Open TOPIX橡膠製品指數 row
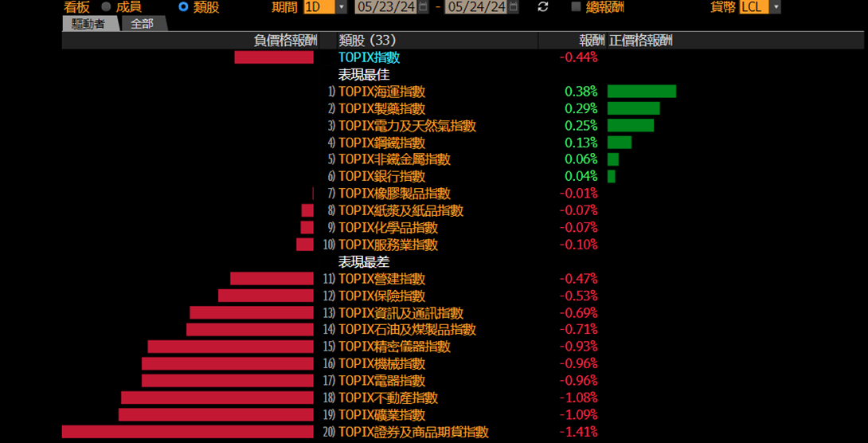The width and height of the screenshot is (868, 443). click(395, 194)
